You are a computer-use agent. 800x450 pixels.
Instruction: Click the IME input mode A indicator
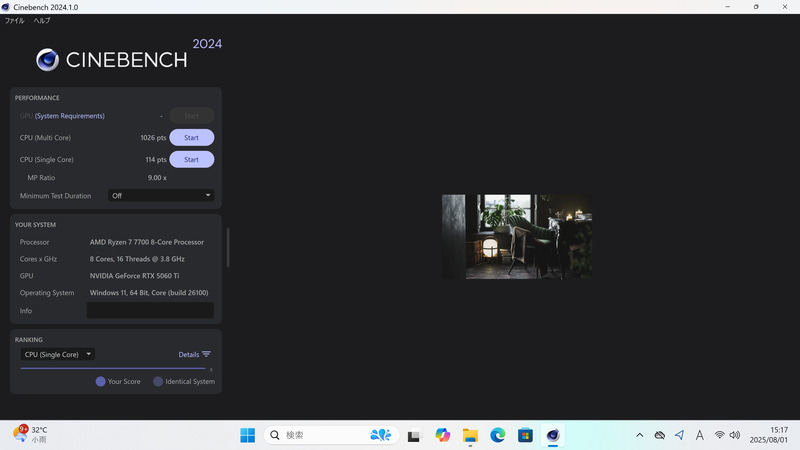point(699,435)
